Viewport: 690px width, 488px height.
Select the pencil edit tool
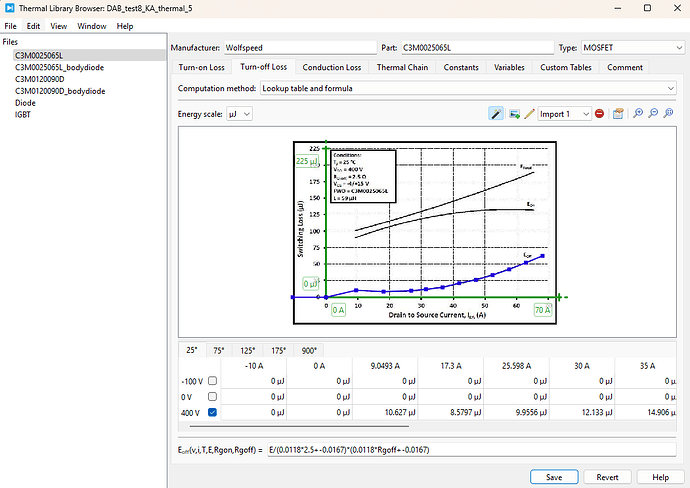tap(529, 114)
